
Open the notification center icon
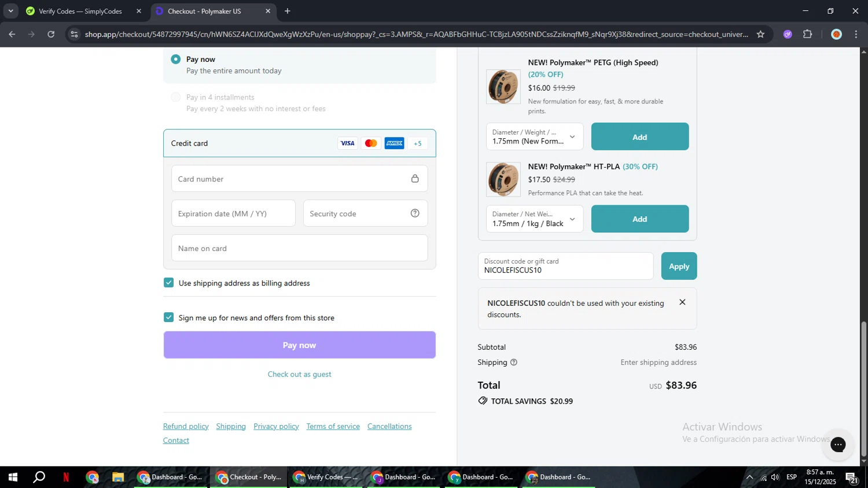(x=852, y=477)
